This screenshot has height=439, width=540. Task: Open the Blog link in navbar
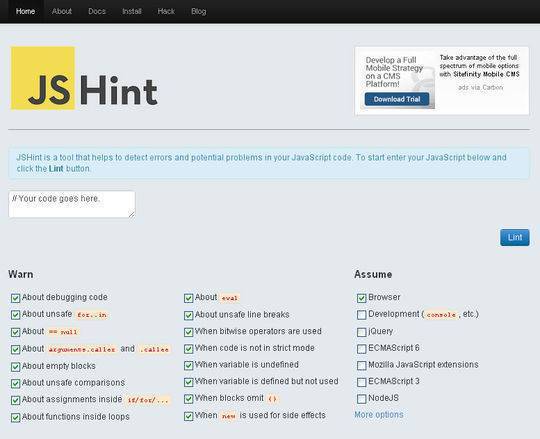pyautogui.click(x=199, y=11)
